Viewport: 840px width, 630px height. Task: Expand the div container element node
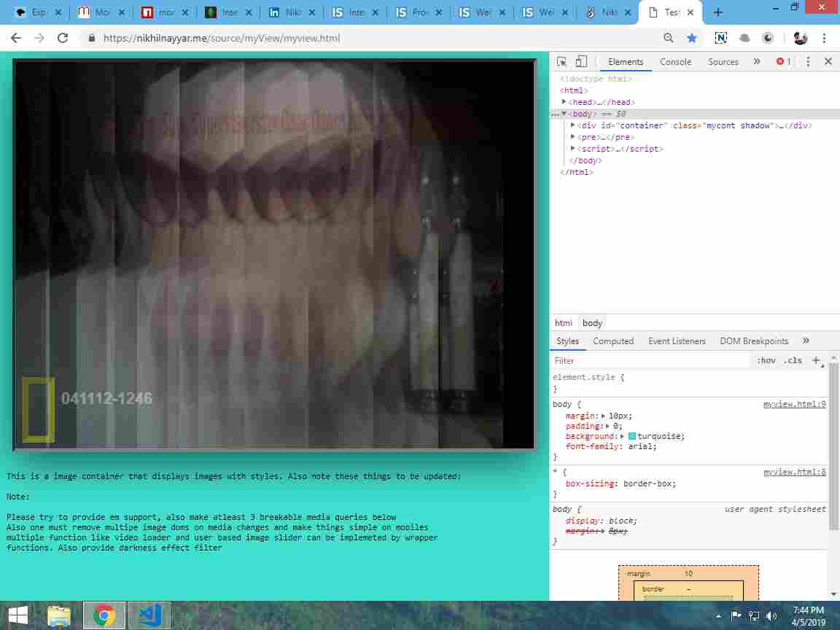[x=572, y=125]
